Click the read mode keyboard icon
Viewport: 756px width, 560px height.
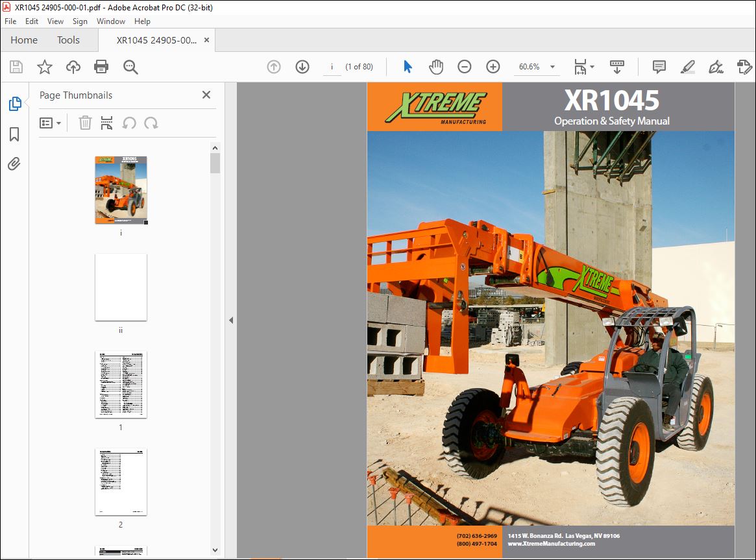(617, 67)
